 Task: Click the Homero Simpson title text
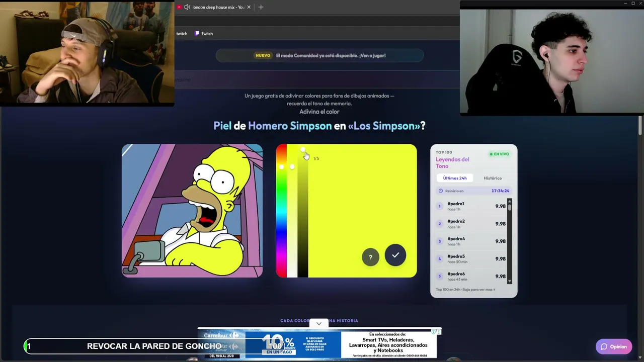tap(290, 126)
